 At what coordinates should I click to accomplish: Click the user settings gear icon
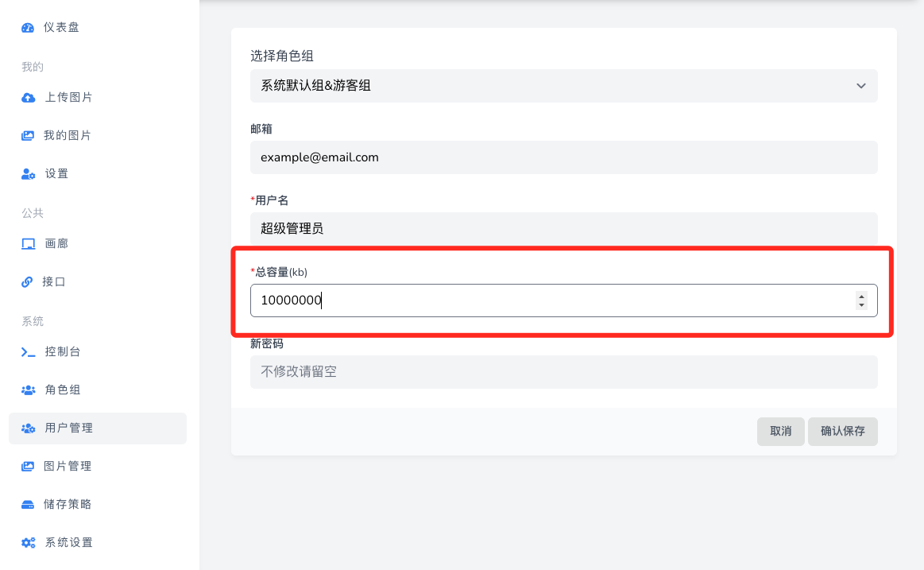28,174
